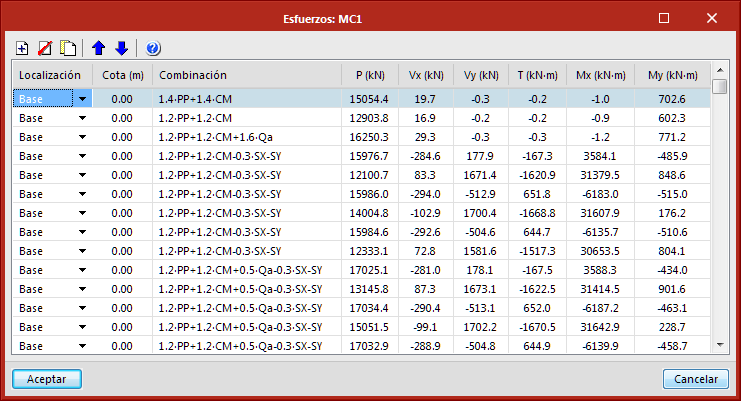Click the P (kN) column header
This screenshot has width=741, height=401.
point(368,75)
